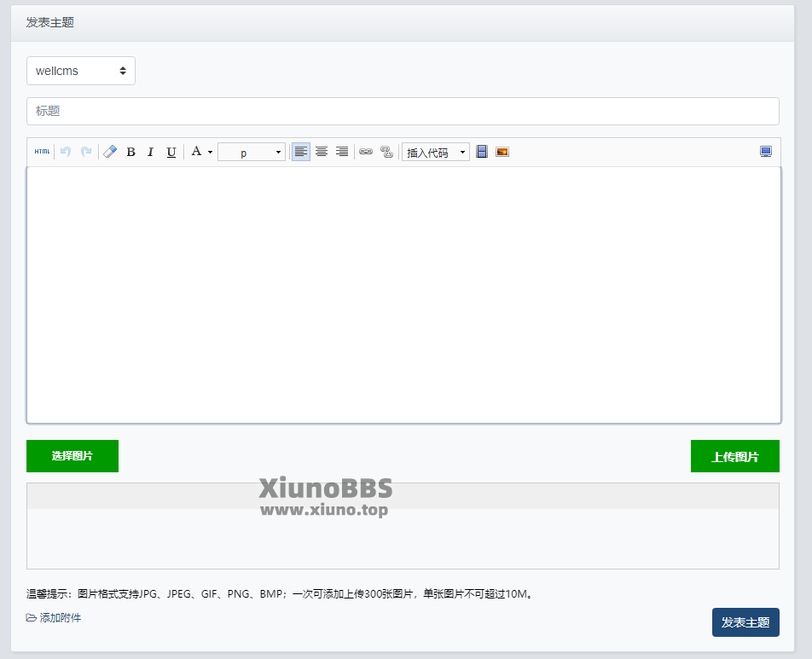Redo the last edit
Viewport: 812px width, 659px height.
point(86,152)
